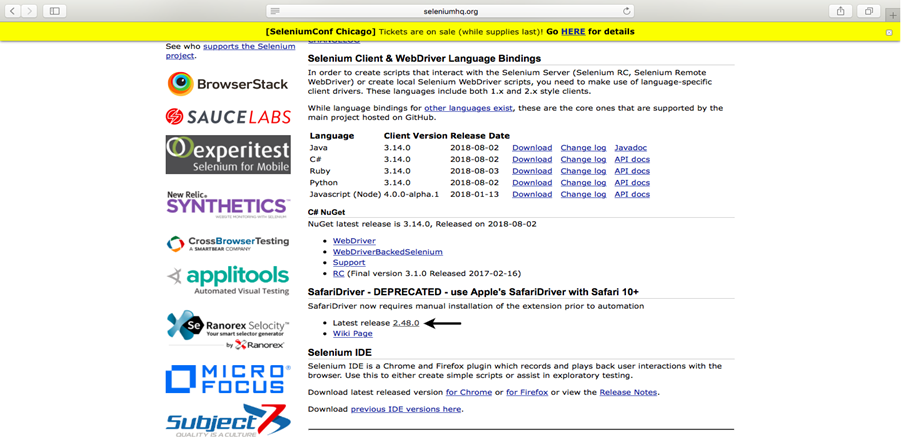Open the Subject7 sponsor logo
This screenshot has height=442, width=901.
tap(228, 420)
